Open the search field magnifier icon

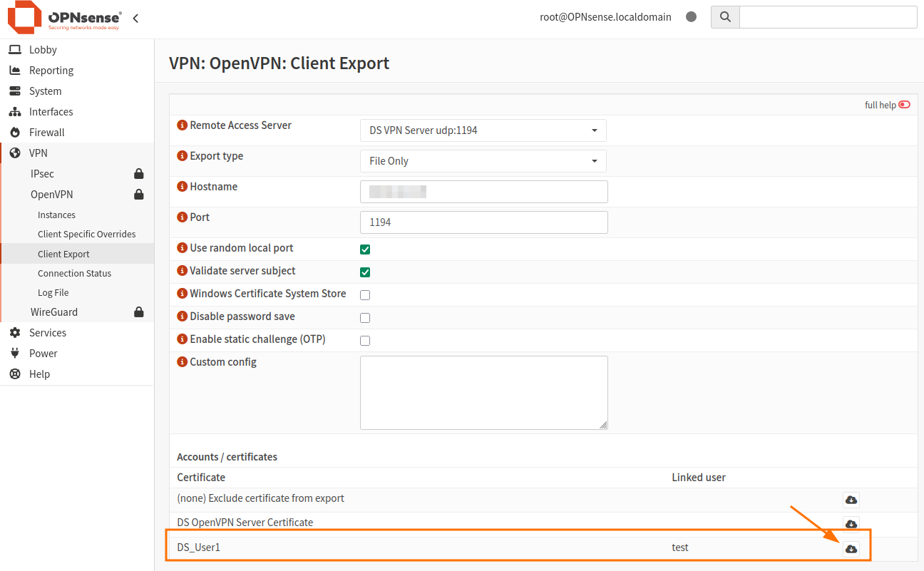pyautogui.click(x=724, y=16)
